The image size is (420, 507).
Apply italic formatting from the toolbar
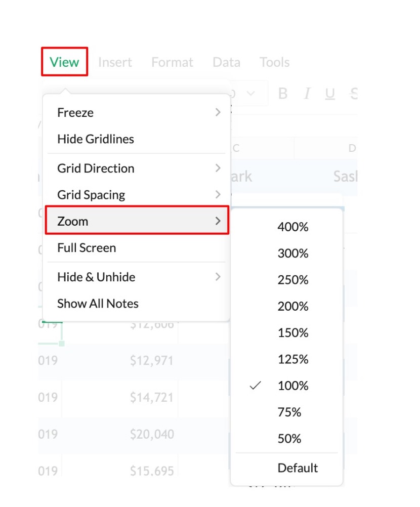[307, 94]
